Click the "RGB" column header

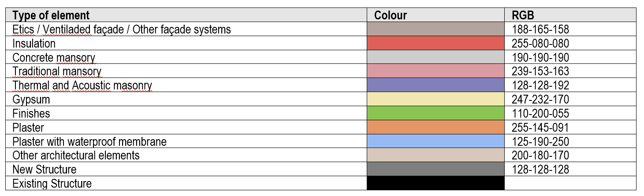pos(523,15)
